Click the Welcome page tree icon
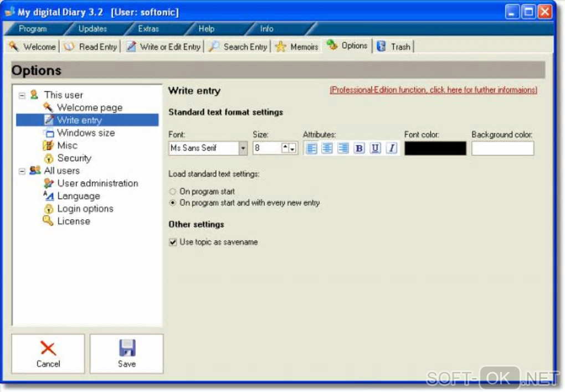 (x=48, y=107)
